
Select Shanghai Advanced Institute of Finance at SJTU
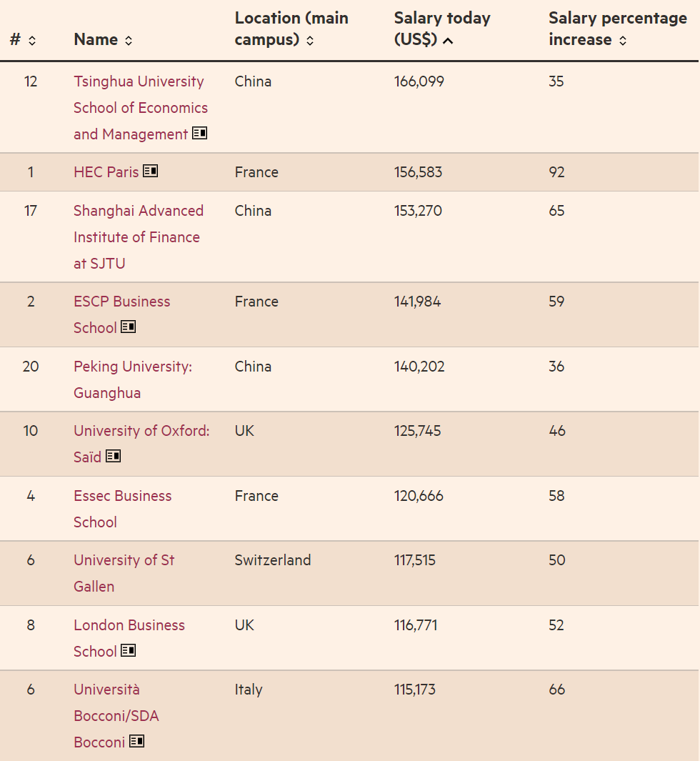click(138, 237)
